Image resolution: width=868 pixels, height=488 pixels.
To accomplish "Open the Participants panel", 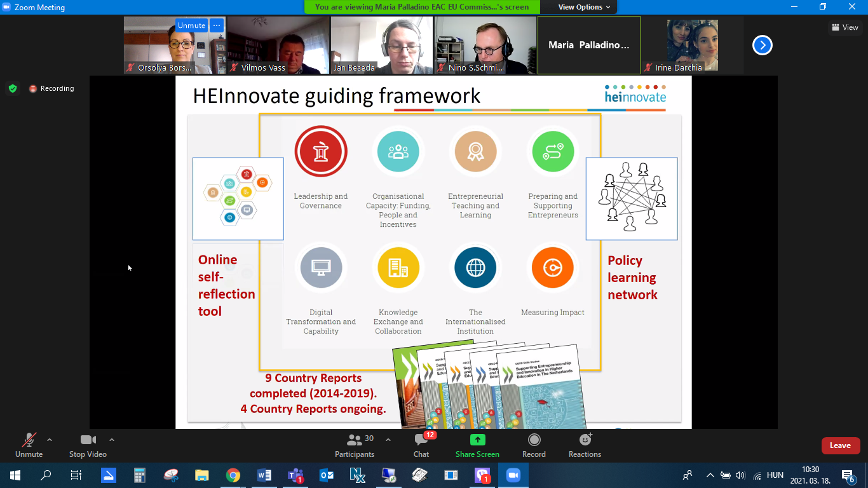I will (x=355, y=445).
